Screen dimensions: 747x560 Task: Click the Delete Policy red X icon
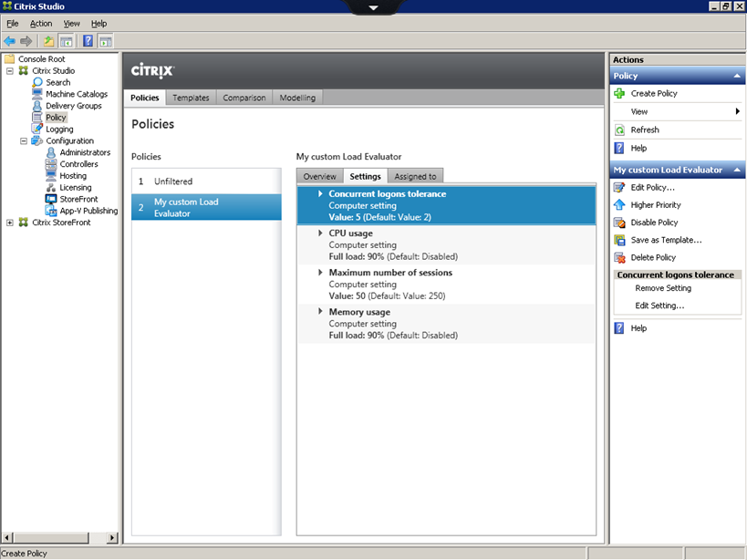[x=619, y=257]
